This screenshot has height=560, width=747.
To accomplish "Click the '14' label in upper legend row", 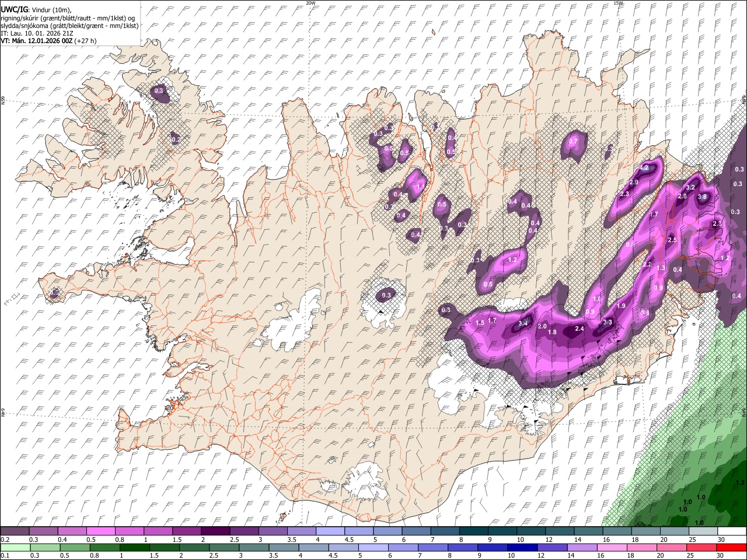I will (577, 540).
